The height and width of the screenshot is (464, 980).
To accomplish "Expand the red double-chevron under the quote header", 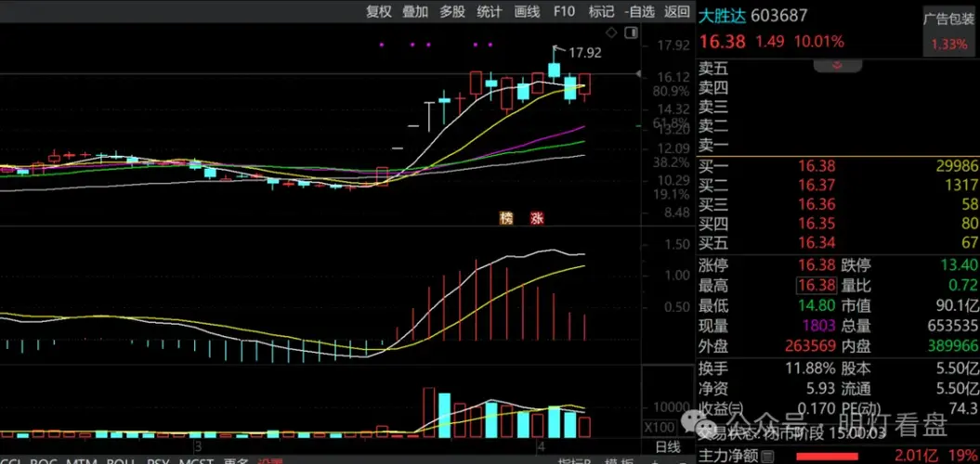I will [838, 64].
